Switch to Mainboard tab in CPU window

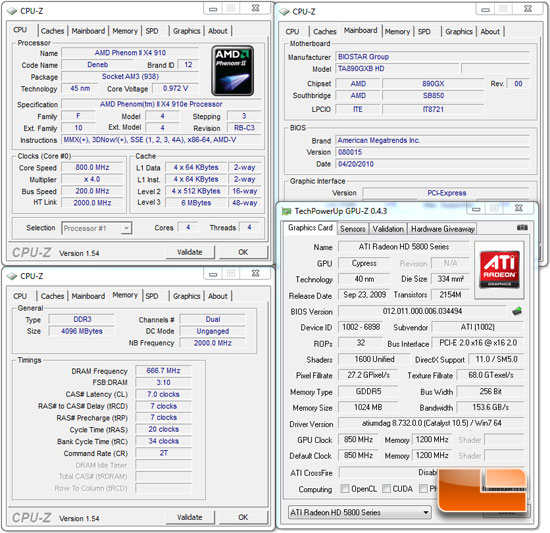pyautogui.click(x=88, y=31)
